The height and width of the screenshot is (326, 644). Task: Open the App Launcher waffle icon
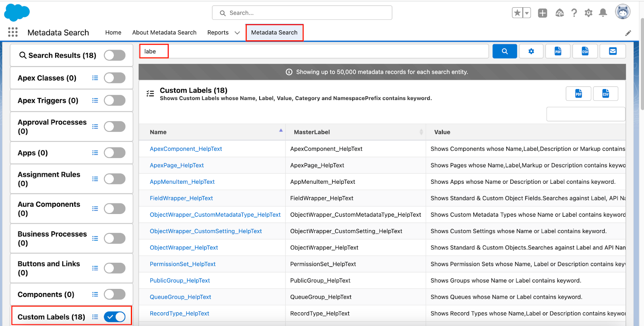pos(13,32)
